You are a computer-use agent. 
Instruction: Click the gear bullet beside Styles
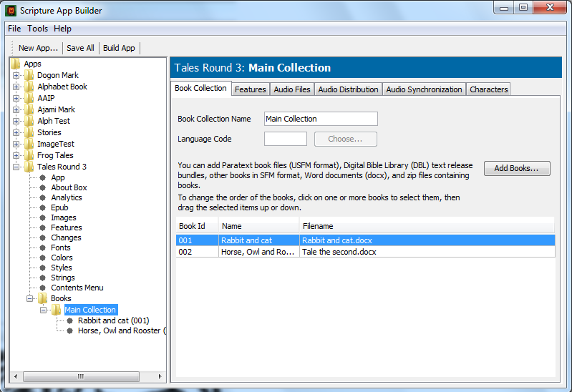[43, 268]
